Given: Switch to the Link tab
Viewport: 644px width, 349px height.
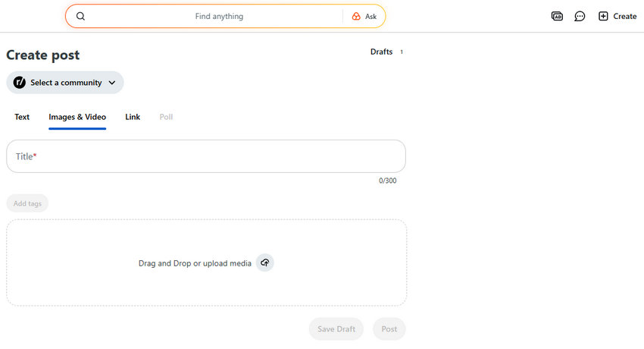Looking at the screenshot, I should pyautogui.click(x=133, y=117).
